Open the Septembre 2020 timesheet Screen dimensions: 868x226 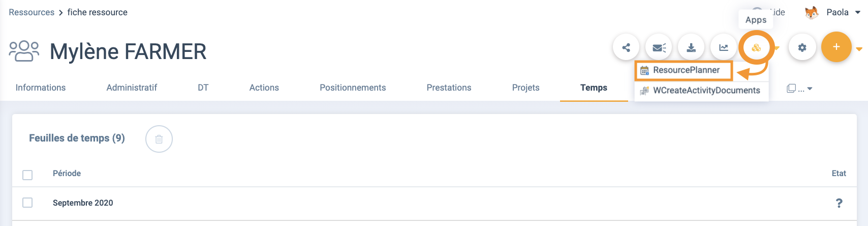pyautogui.click(x=83, y=203)
